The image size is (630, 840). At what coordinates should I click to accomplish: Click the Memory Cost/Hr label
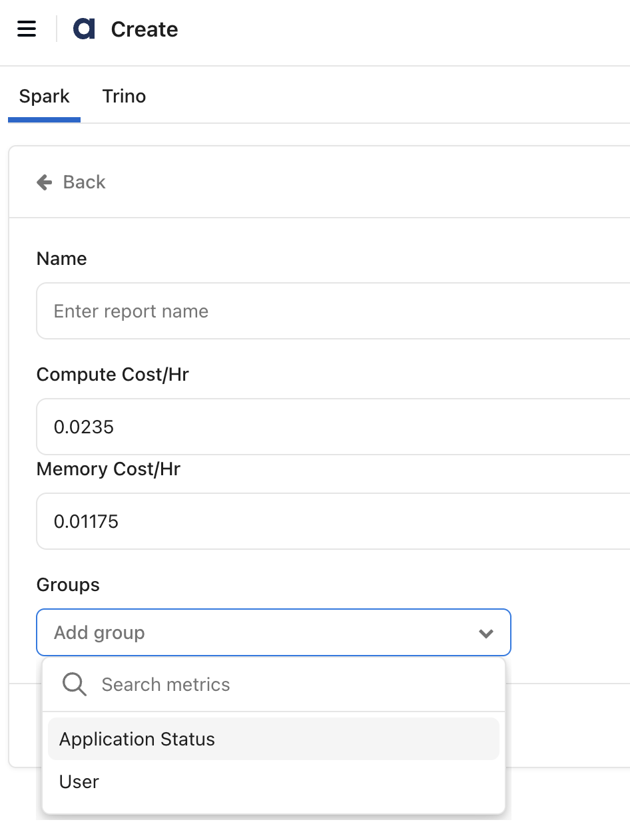[x=109, y=469]
